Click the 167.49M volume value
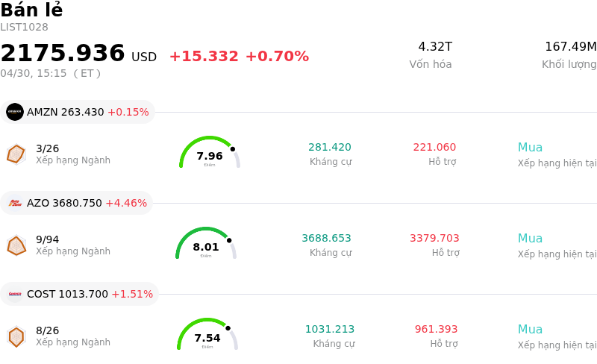The height and width of the screenshot is (364, 597). pyautogui.click(x=570, y=47)
